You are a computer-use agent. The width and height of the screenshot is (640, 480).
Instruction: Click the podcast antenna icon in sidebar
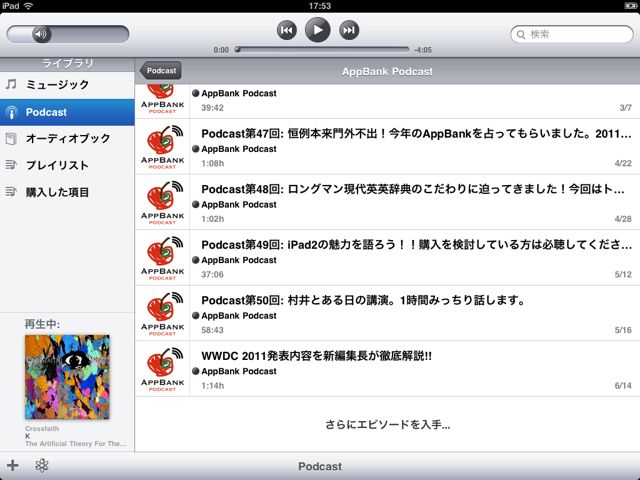[11, 112]
